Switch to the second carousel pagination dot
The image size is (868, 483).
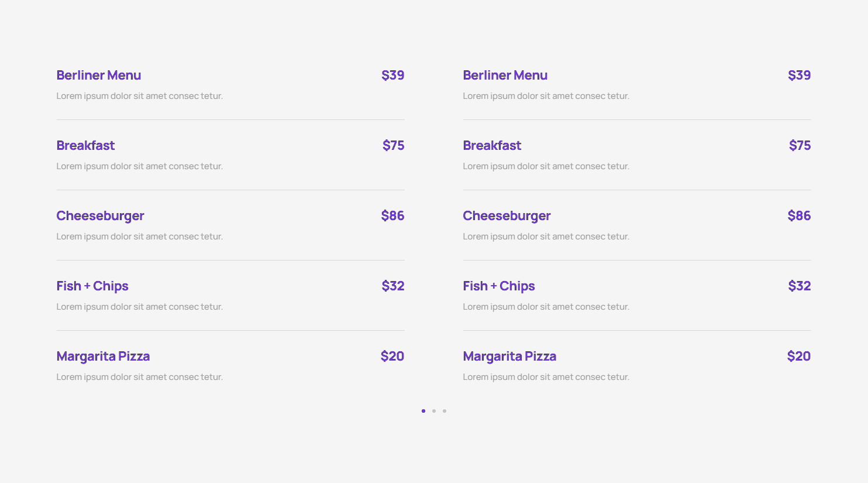(x=434, y=411)
